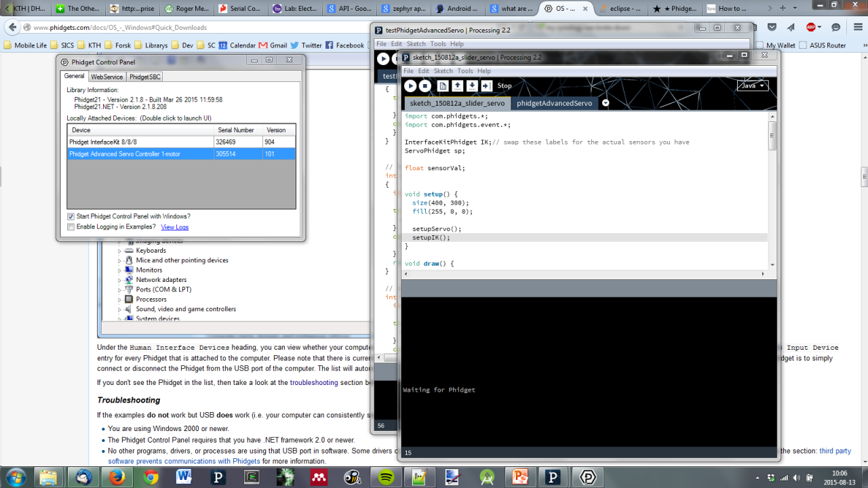Open the phidgetAdvancedServo code tab
Viewport: 868px width, 488px height.
(x=554, y=104)
